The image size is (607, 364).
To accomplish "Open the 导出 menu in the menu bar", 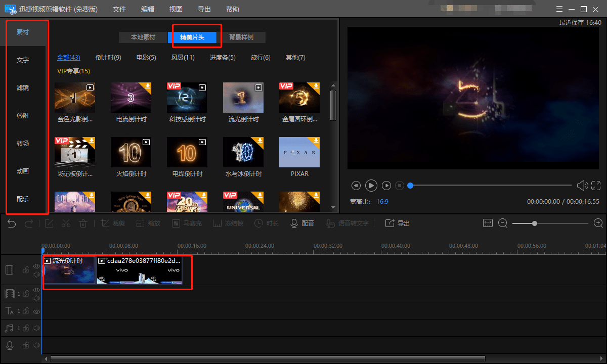I will point(204,9).
